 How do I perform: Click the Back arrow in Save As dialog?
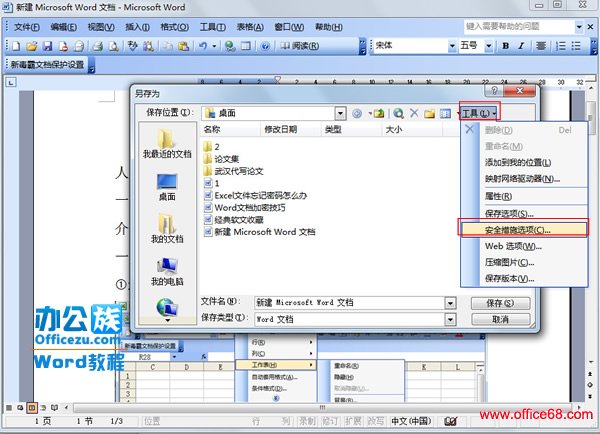point(357,113)
